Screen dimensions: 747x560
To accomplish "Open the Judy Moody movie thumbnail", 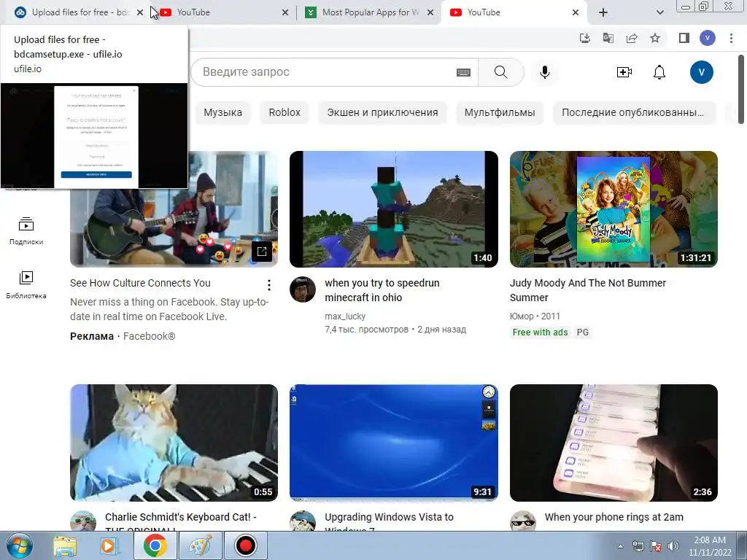I will (614, 209).
